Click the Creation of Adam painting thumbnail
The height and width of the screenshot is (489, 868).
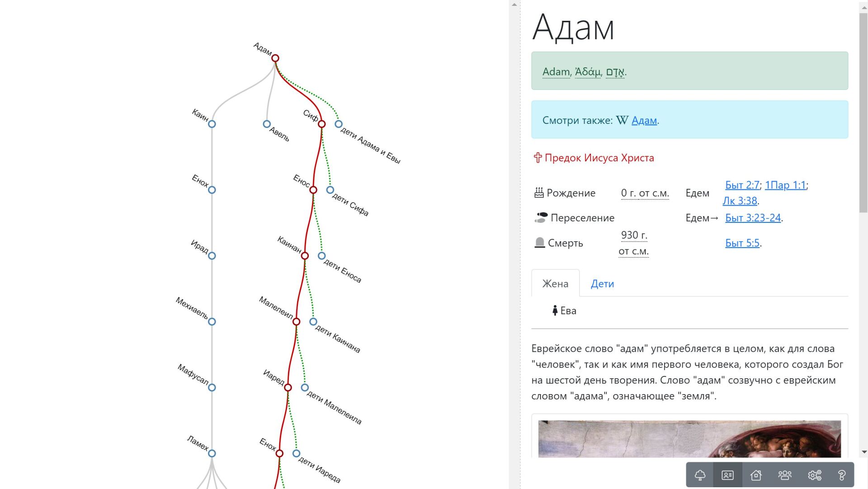click(x=689, y=439)
